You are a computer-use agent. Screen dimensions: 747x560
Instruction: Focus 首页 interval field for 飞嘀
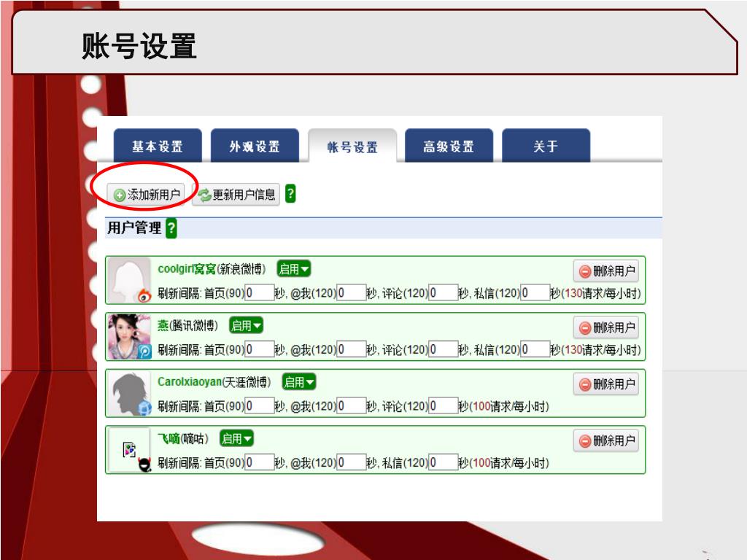(x=259, y=462)
